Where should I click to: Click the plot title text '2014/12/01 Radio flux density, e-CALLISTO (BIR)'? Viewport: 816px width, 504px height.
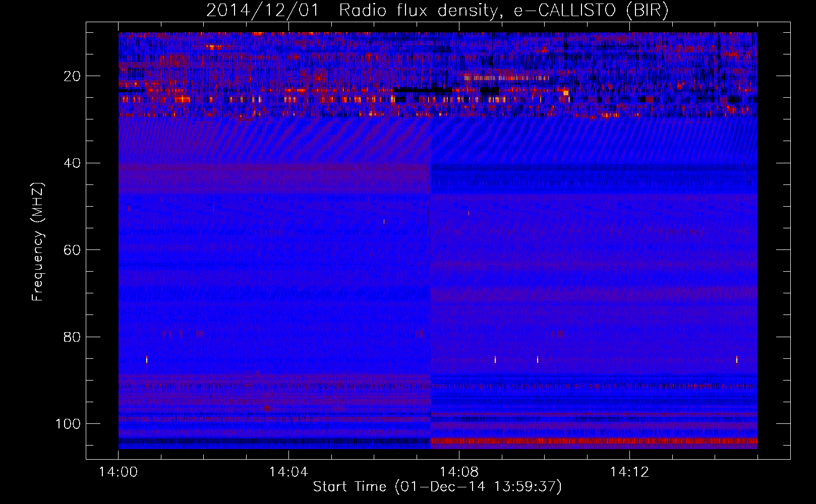click(437, 11)
